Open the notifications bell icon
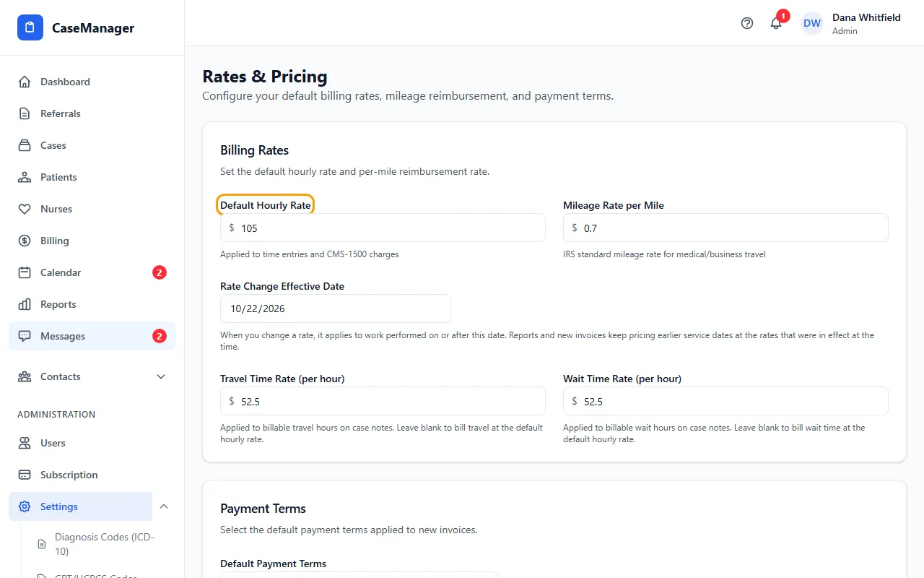The width and height of the screenshot is (924, 578). [x=776, y=23]
